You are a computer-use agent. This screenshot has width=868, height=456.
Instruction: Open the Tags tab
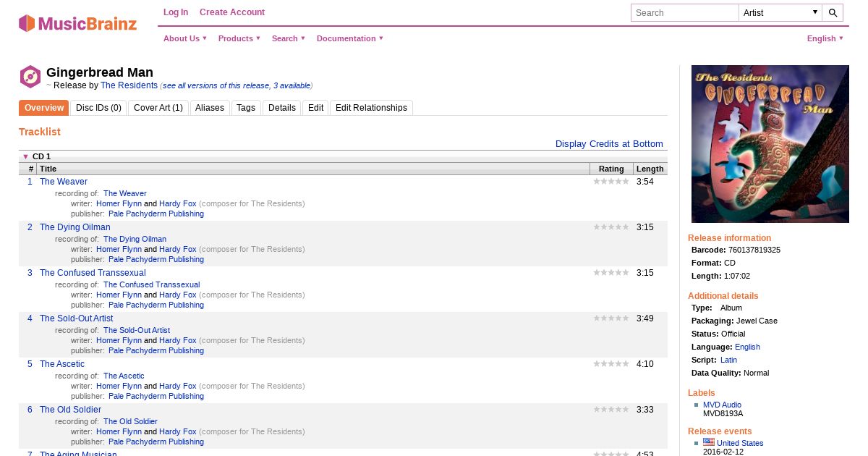pyautogui.click(x=246, y=108)
